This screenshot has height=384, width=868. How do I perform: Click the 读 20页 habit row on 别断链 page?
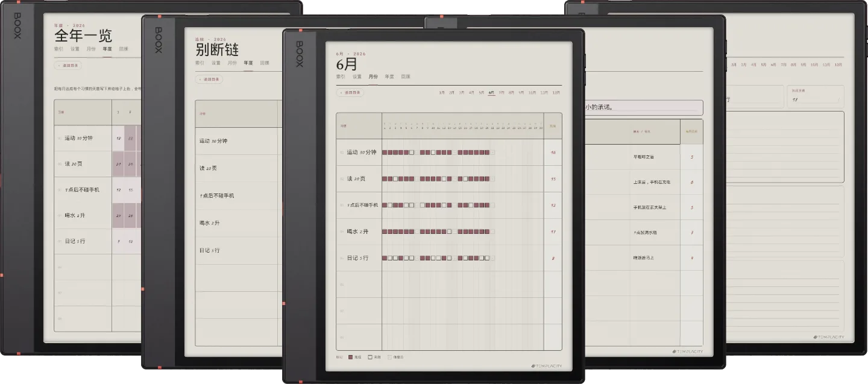click(236, 168)
